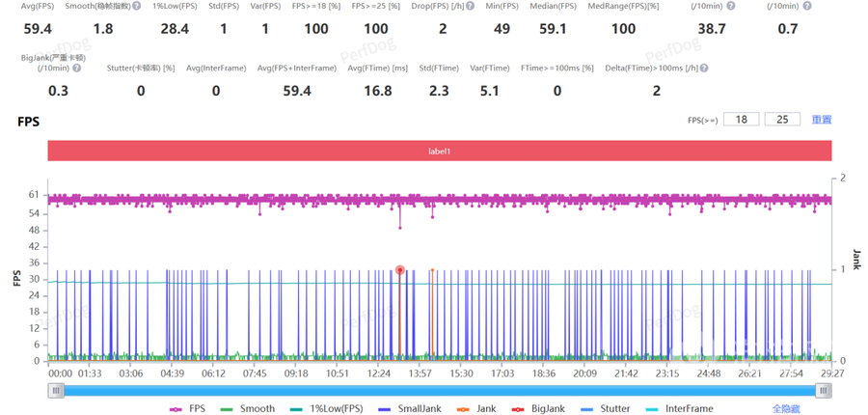Image resolution: width=868 pixels, height=415 pixels.
Task: Click help icon for BigJank (/10min)
Action: (x=76, y=68)
